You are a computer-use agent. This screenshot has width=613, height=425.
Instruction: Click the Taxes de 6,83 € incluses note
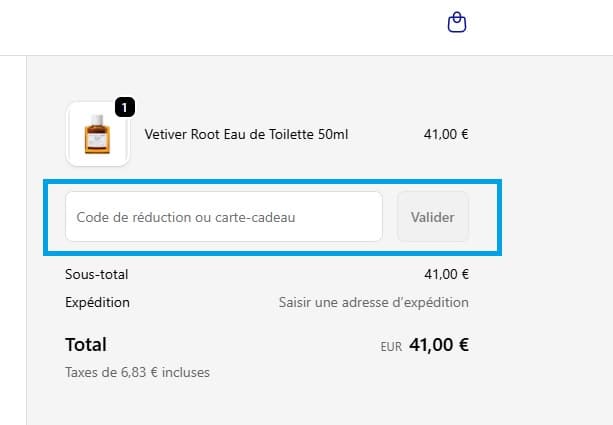point(137,372)
